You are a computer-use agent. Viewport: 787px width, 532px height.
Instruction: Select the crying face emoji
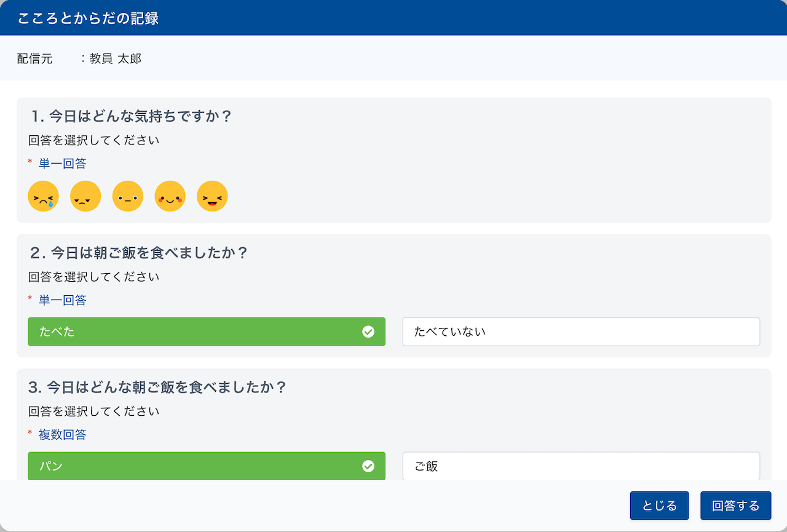coord(44,196)
